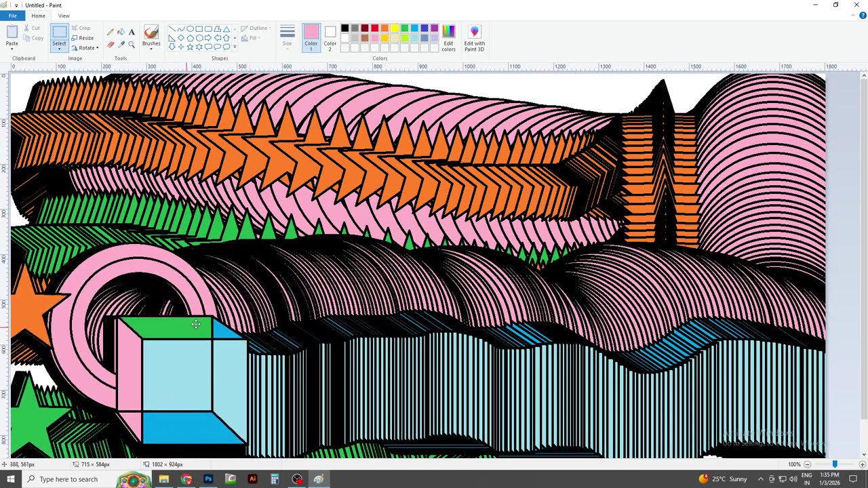Image resolution: width=868 pixels, height=488 pixels.
Task: Click Zoom in plus button
Action: tap(862, 464)
